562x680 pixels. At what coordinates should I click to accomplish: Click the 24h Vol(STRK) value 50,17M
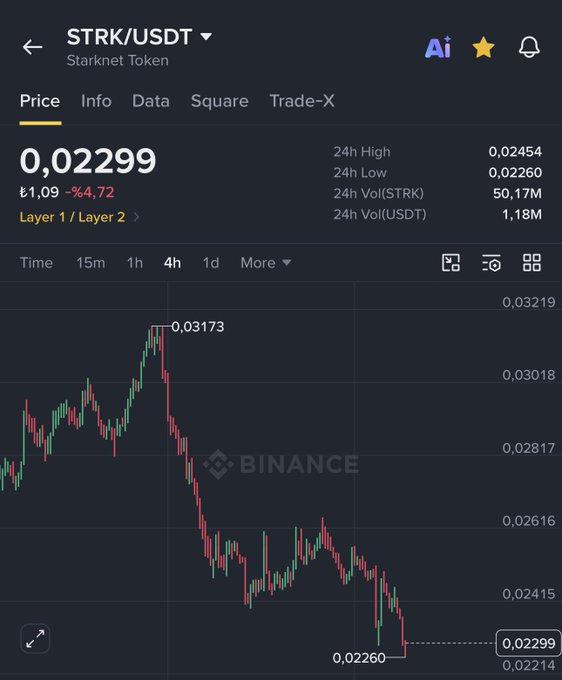517,193
